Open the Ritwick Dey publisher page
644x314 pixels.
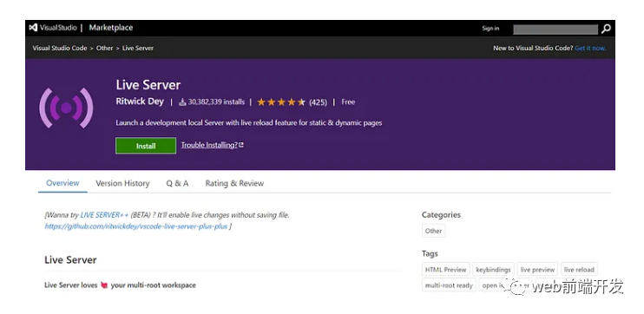click(140, 101)
